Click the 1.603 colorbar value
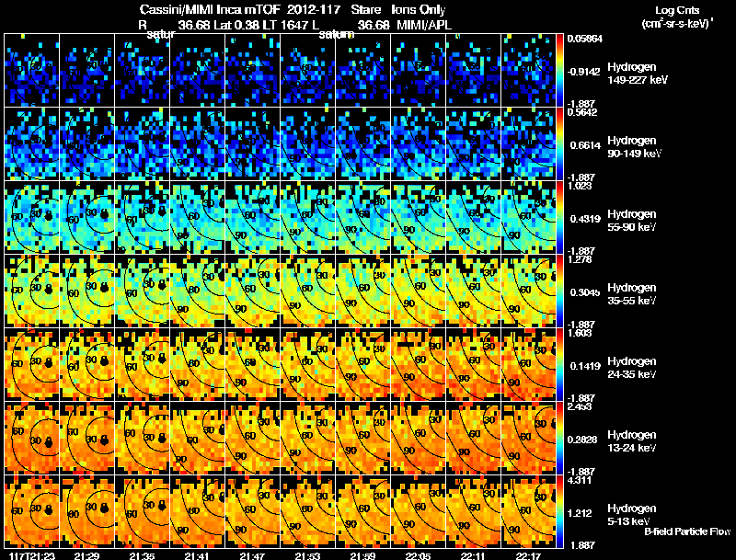Image resolution: width=736 pixels, height=560 pixels. 580,333
